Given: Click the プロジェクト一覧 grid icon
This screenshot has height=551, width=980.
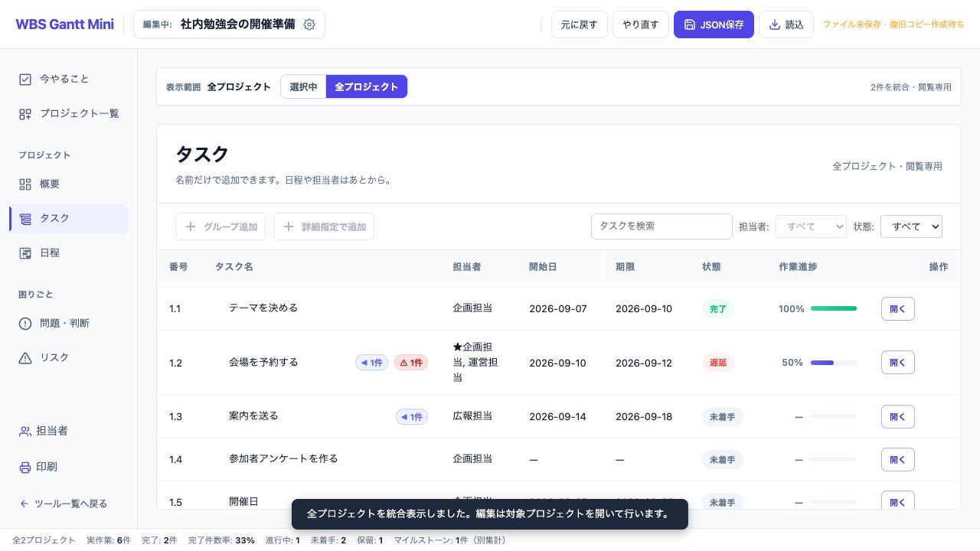Looking at the screenshot, I should [25, 113].
